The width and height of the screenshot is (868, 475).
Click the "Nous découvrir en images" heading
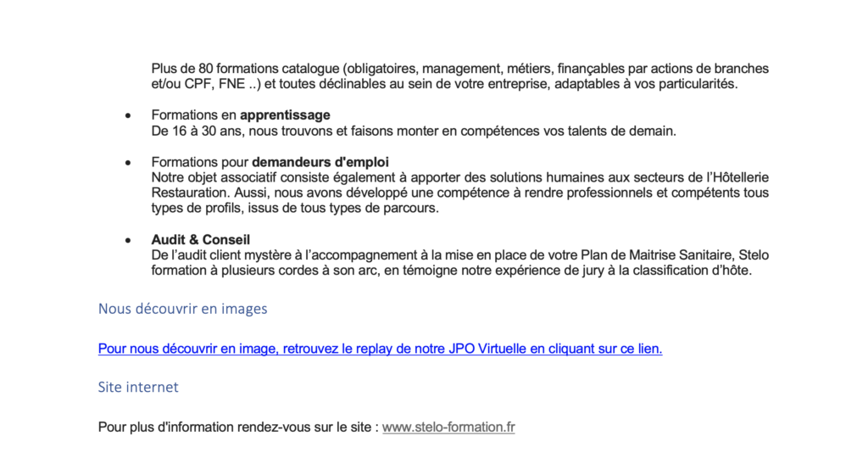click(x=182, y=309)
